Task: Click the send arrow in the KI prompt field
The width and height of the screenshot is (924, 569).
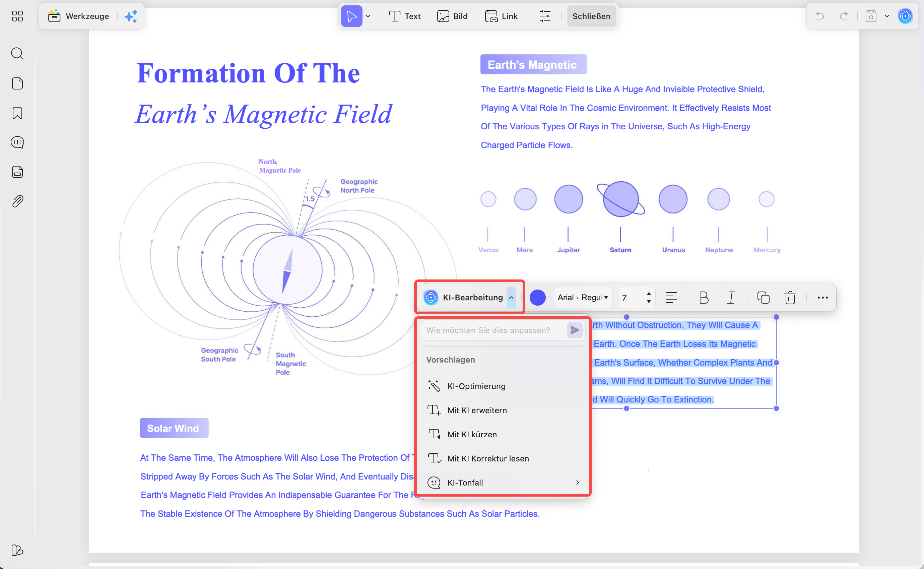Action: [x=575, y=330]
